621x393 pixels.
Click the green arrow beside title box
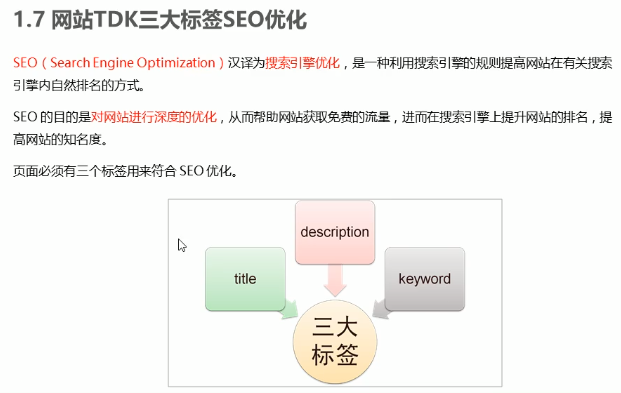click(289, 310)
